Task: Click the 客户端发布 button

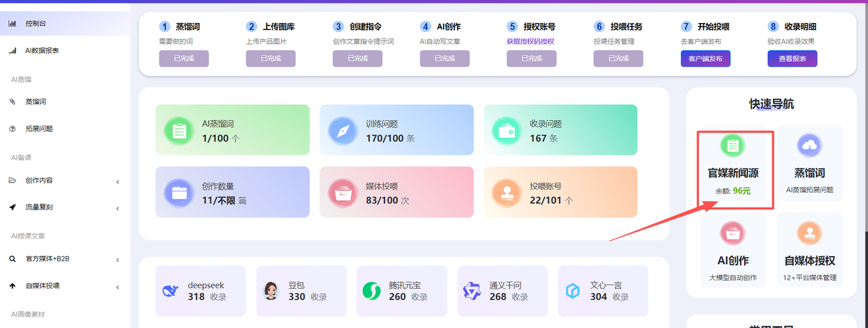Action: pyautogui.click(x=705, y=58)
